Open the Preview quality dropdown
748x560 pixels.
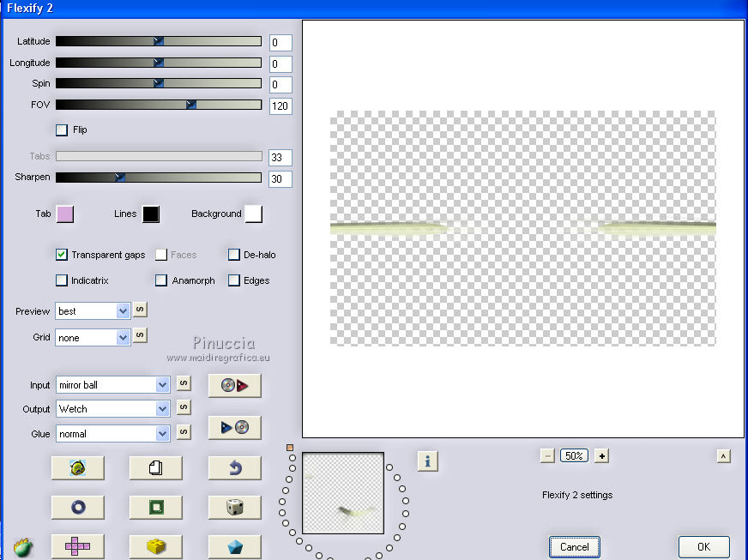93,311
